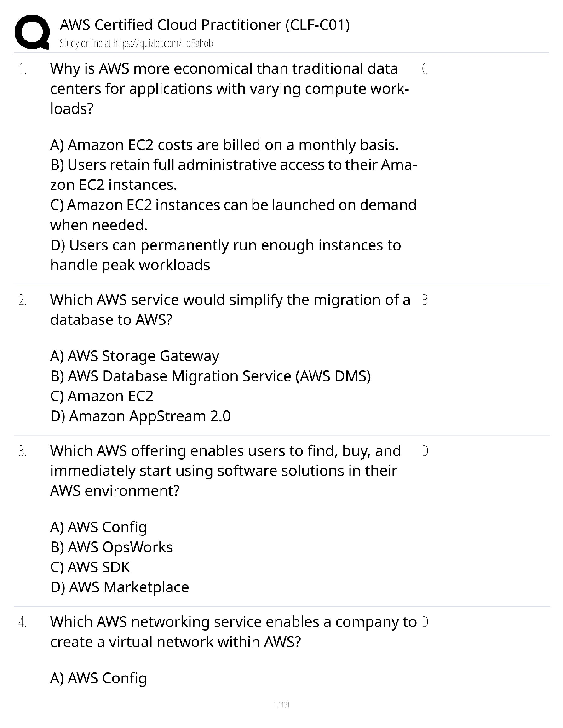Choose Amazon AppStream 2.0 option

(140, 416)
